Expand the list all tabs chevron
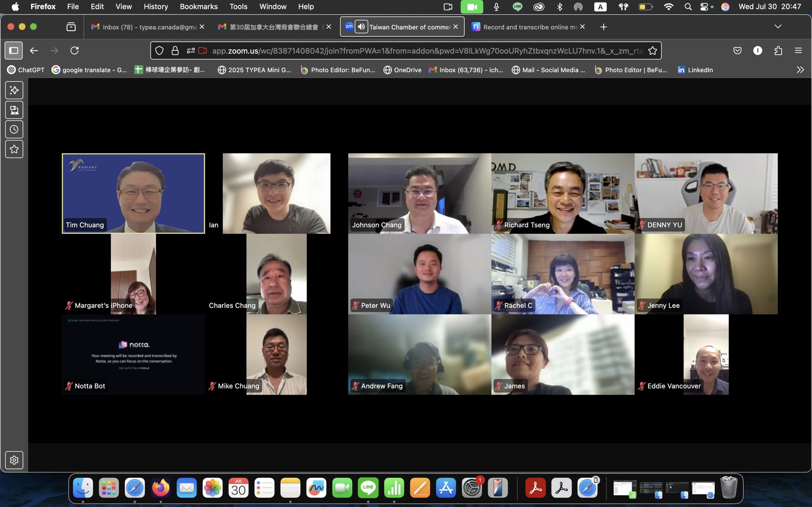The height and width of the screenshot is (507, 812). [778, 27]
